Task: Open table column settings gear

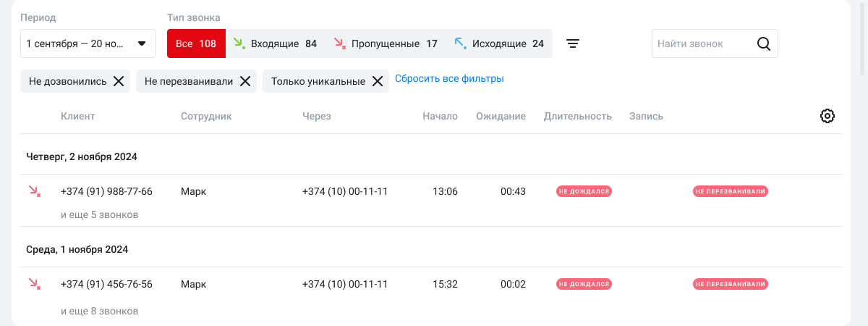Action: pos(827,116)
